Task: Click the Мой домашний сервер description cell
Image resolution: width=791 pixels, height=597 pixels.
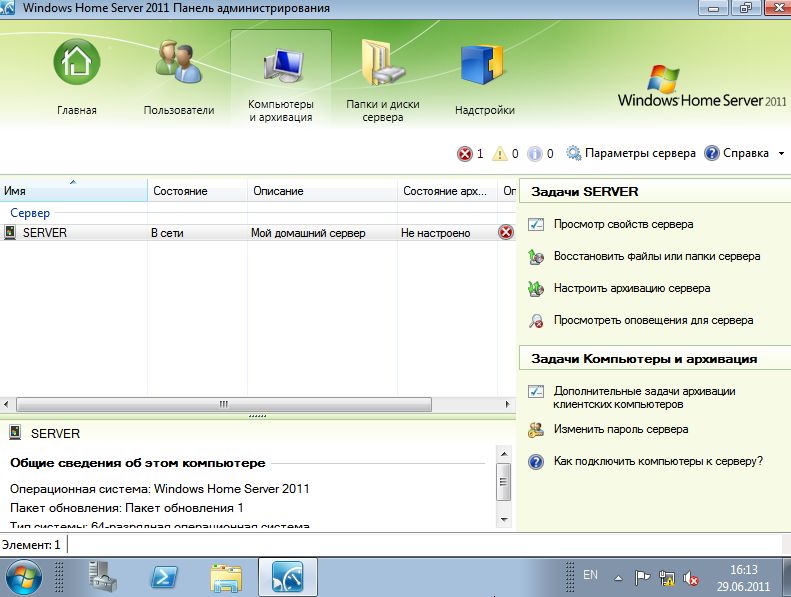Action: tap(308, 233)
